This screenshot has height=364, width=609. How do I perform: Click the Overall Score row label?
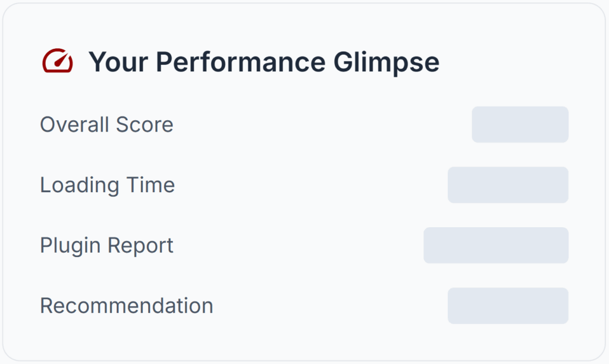106,124
